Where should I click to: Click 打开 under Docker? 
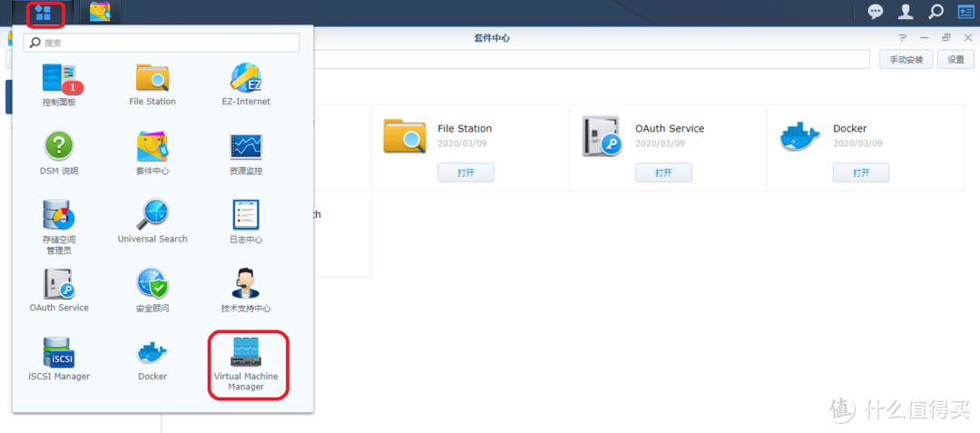coord(860,172)
